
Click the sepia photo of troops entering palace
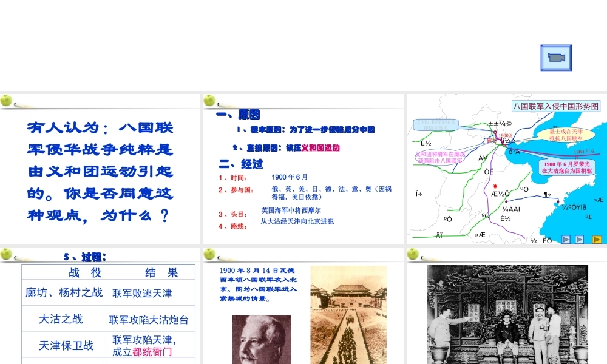pos(348,314)
